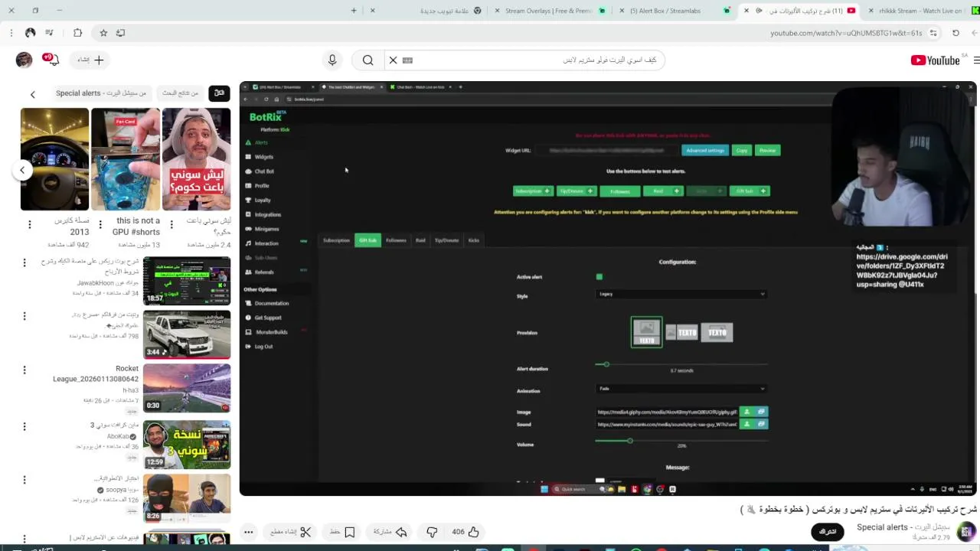Open browser media control icon

pos(49,33)
